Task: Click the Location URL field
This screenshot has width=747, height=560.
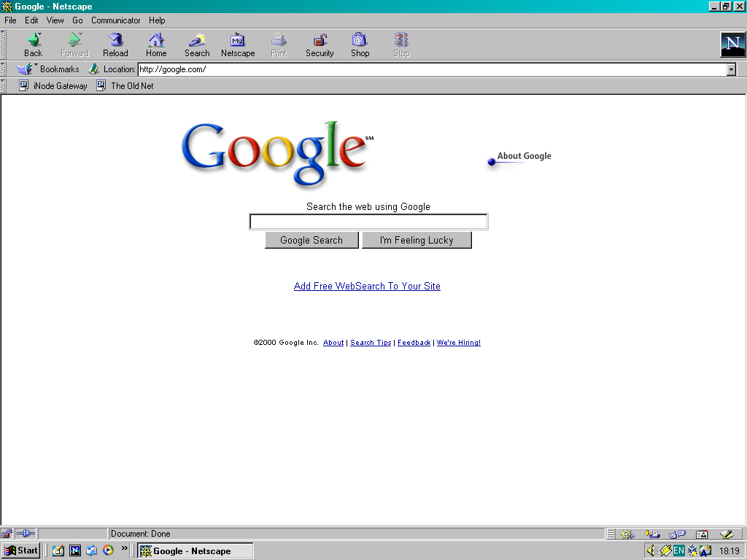Action: [432, 69]
